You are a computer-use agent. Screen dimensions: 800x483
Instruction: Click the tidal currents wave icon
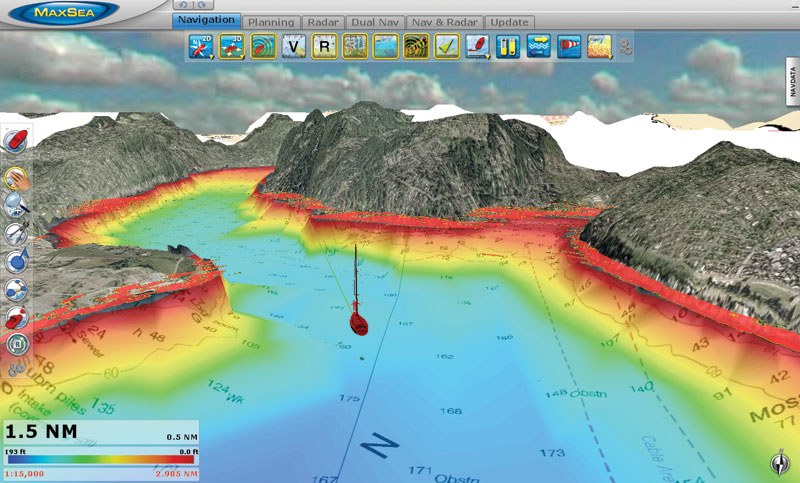538,47
